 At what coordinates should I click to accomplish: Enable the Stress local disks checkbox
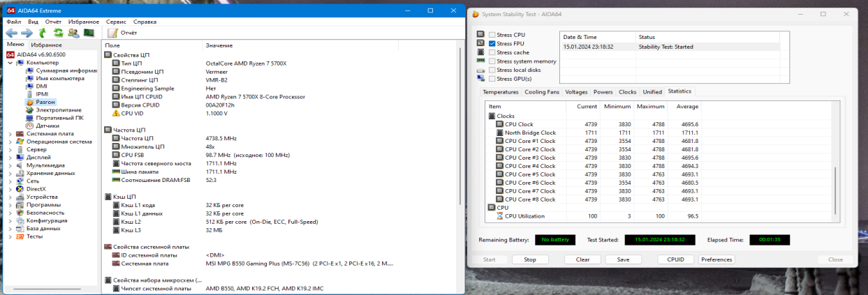point(492,70)
